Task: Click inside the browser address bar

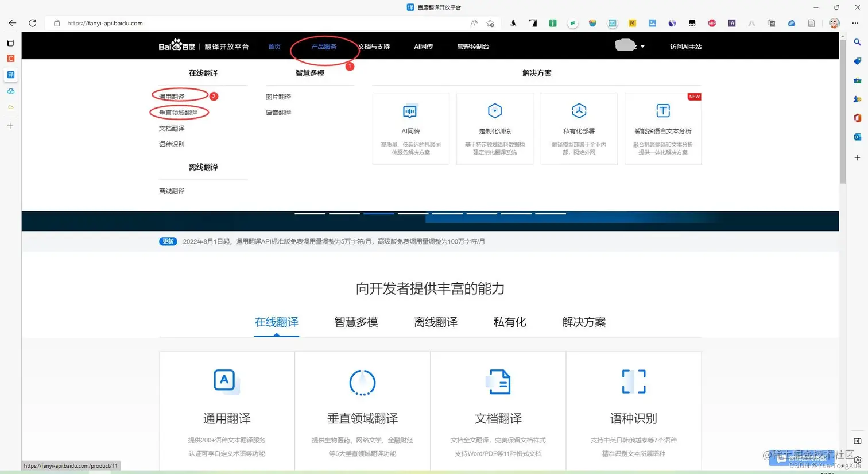Action: pos(172,23)
